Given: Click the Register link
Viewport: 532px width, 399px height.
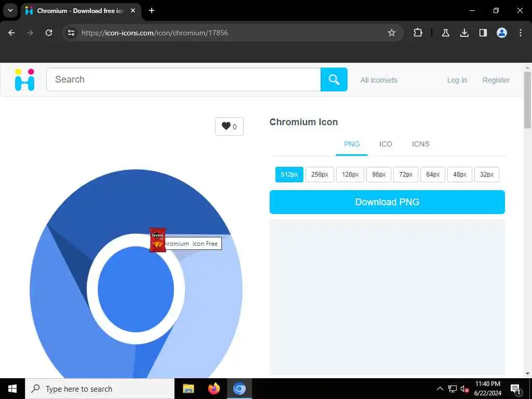Looking at the screenshot, I should pyautogui.click(x=496, y=80).
